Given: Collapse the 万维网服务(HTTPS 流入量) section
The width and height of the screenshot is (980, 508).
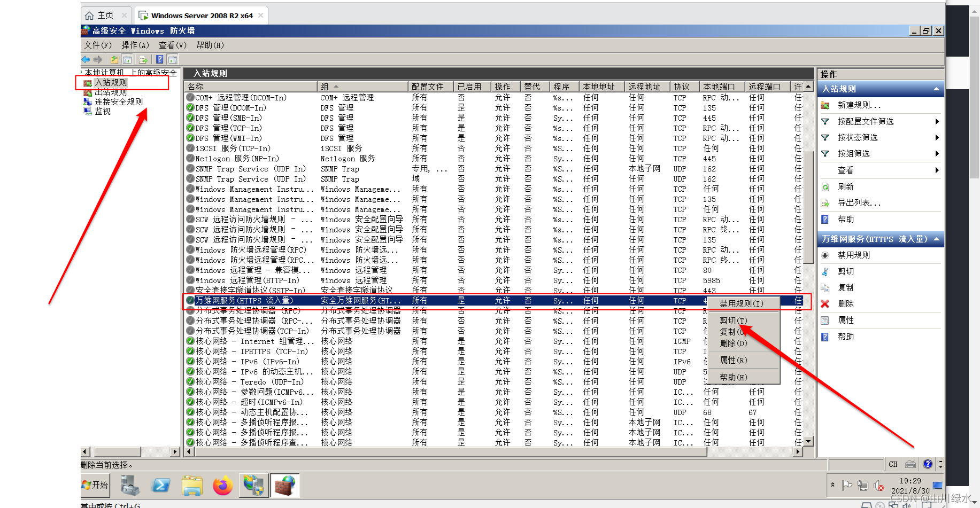Looking at the screenshot, I should [x=937, y=239].
